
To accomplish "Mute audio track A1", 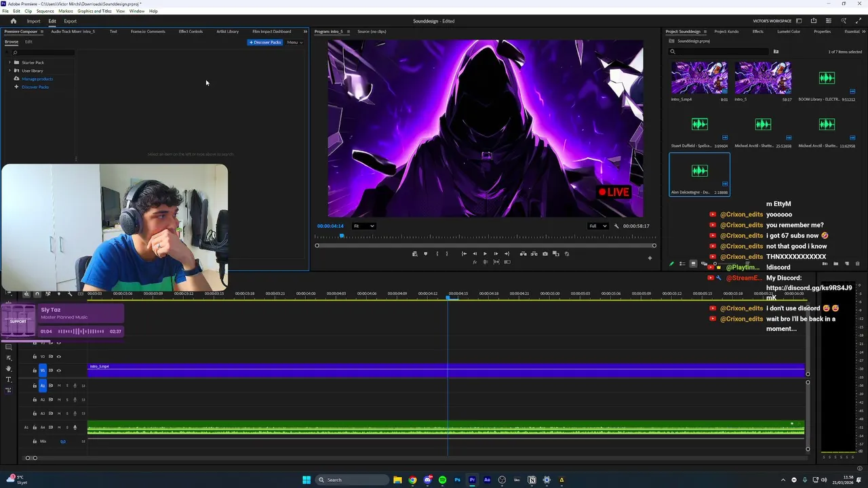I will pos(59,386).
